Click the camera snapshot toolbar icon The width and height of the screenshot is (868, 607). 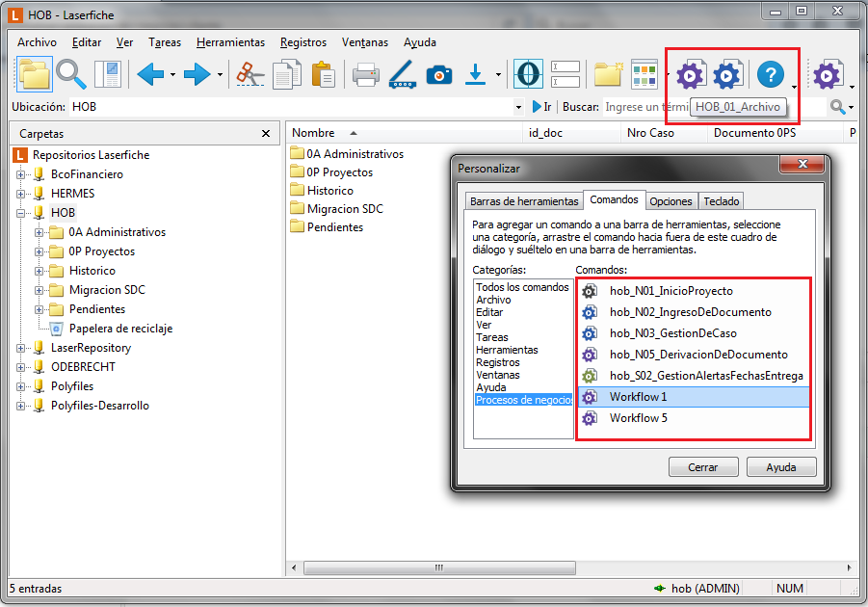click(439, 74)
